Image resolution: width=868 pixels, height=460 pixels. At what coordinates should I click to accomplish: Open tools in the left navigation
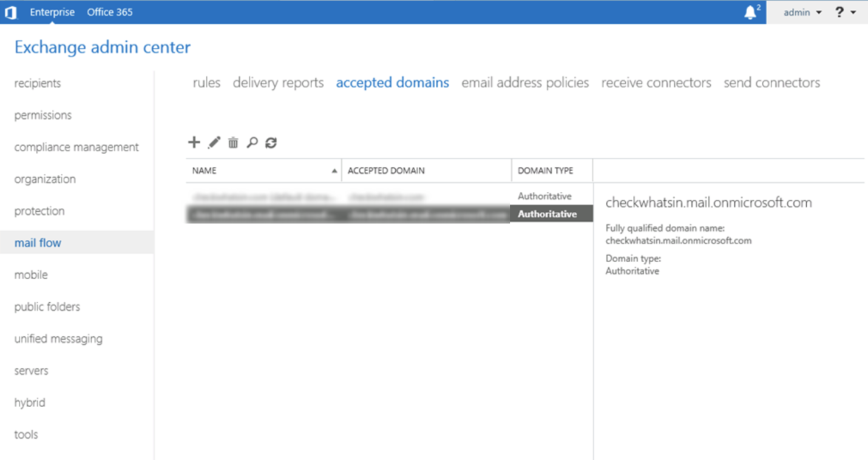26,435
